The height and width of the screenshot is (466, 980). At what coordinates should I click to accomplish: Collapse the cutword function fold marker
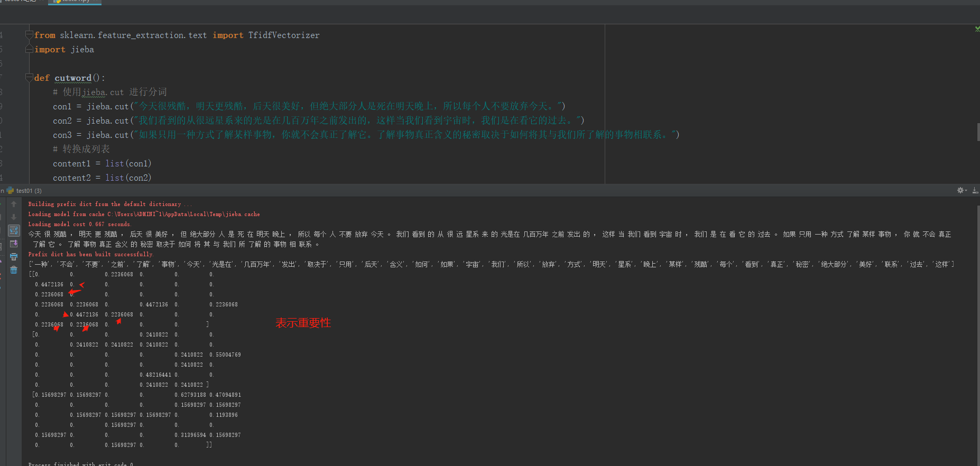pyautogui.click(x=29, y=78)
